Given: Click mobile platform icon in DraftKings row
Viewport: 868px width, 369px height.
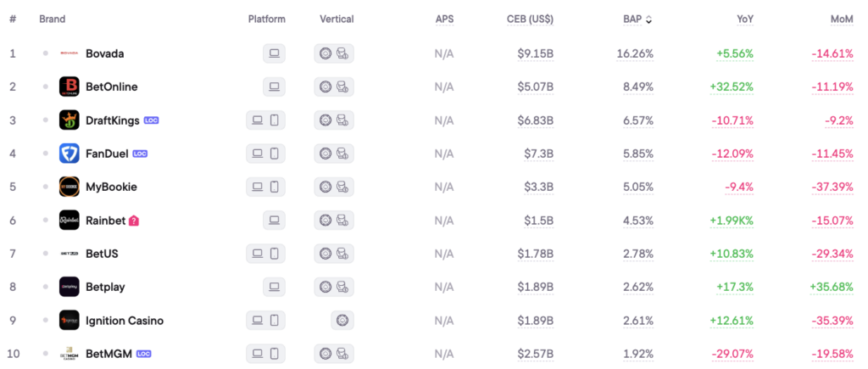Looking at the screenshot, I should [x=275, y=120].
